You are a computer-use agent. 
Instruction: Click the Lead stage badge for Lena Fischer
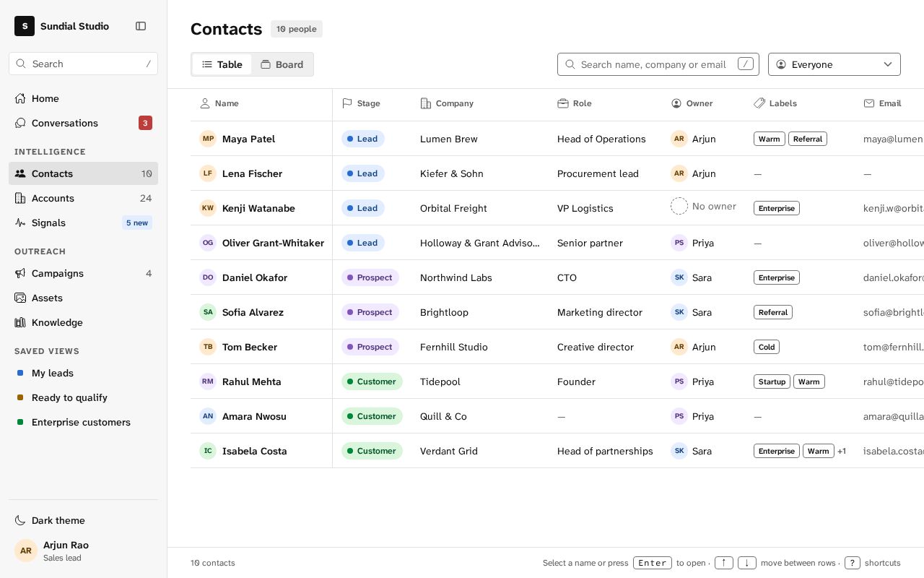(363, 173)
